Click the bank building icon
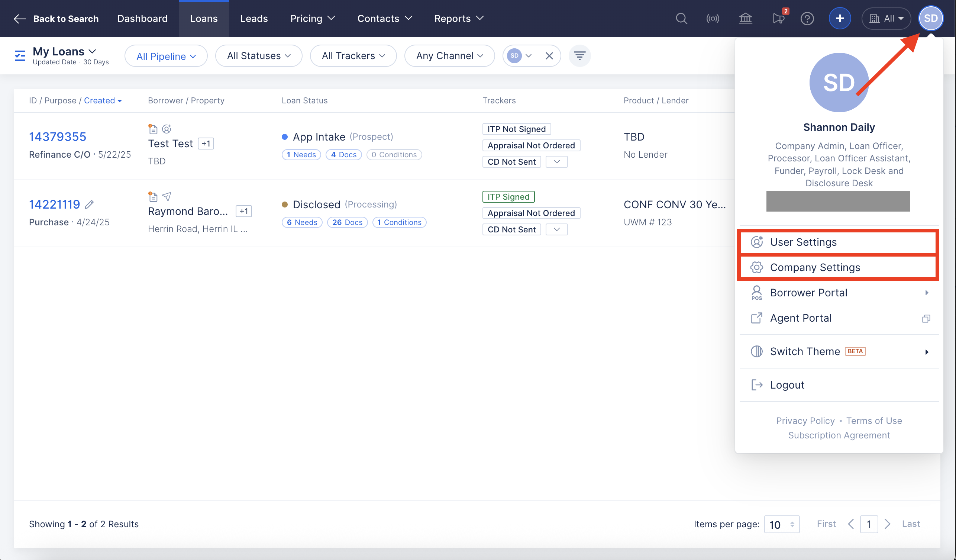 745,18
